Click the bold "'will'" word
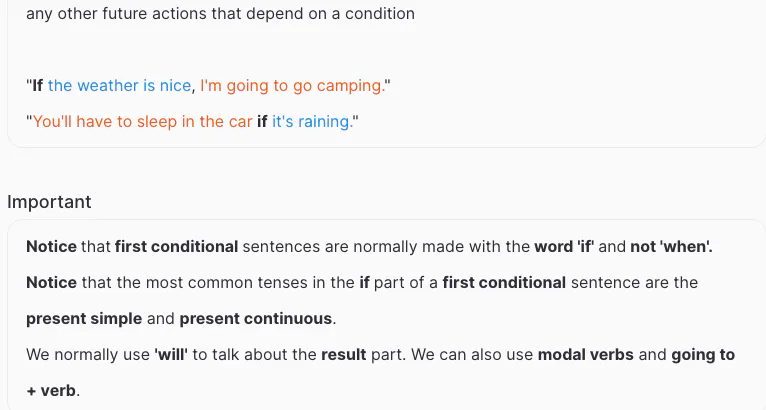Image resolution: width=766 pixels, height=410 pixels. pos(180,354)
